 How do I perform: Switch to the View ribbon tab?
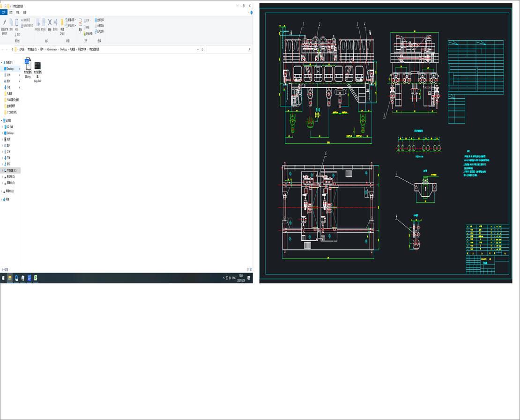pyautogui.click(x=25, y=12)
